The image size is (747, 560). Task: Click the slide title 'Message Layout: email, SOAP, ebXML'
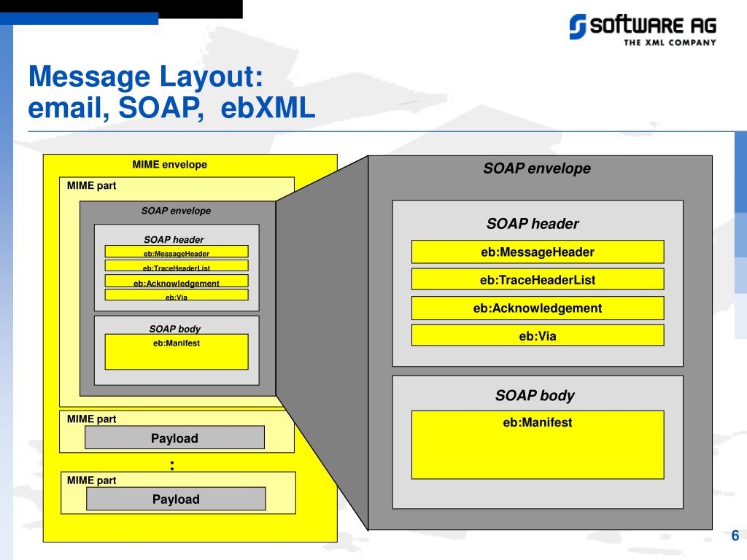pyautogui.click(x=171, y=91)
